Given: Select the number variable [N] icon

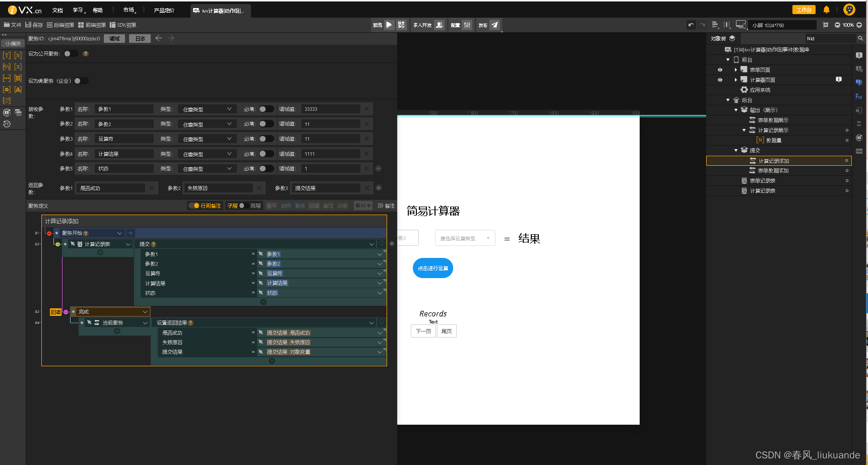Looking at the screenshot, I should click(18, 55).
